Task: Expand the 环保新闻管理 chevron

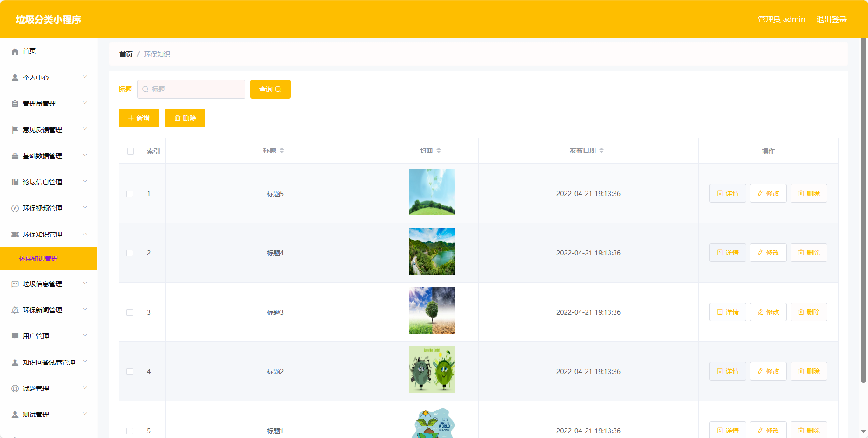Action: (x=85, y=309)
